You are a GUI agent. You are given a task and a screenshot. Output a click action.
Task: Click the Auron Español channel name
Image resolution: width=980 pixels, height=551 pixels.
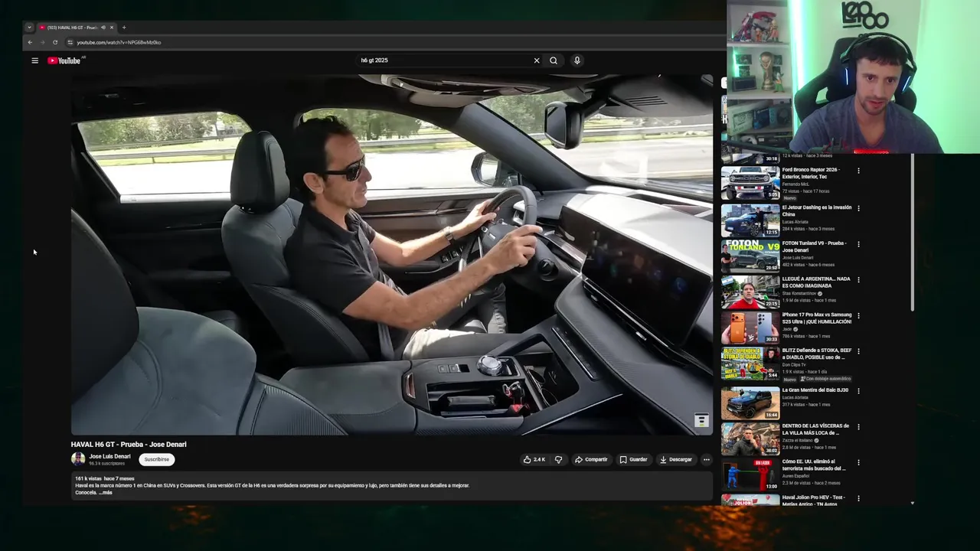[796, 476]
